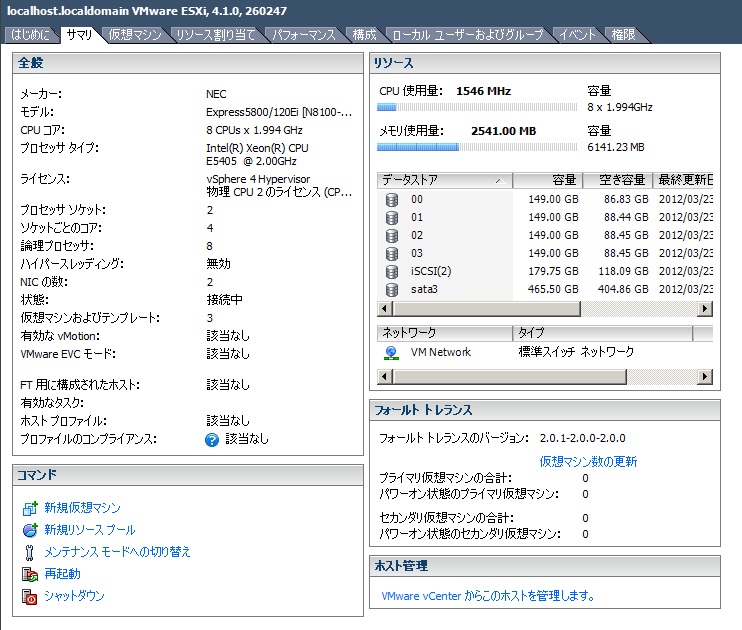Viewport: 742px width, 630px height.
Task: Click the 2541.00 MB memory usage value
Action: [504, 131]
